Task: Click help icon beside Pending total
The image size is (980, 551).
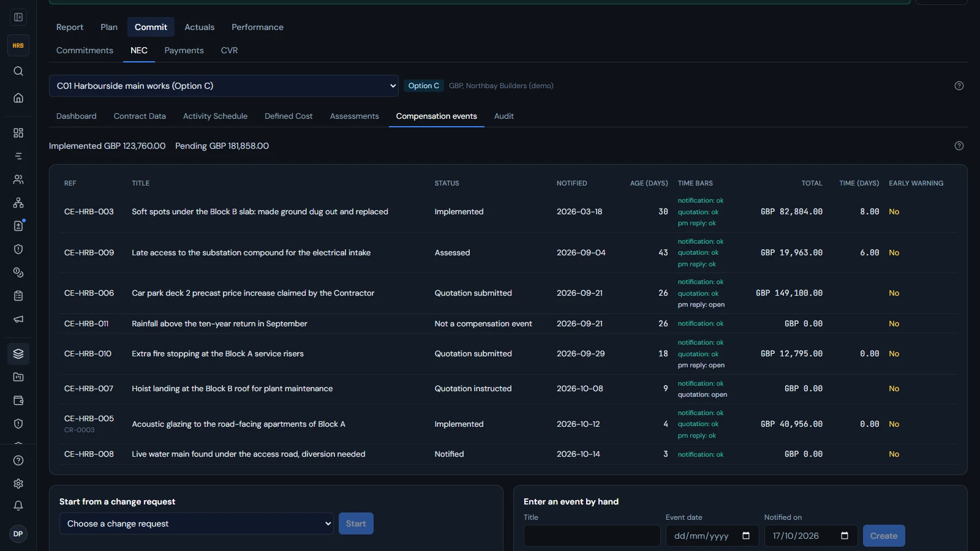Action: 959,146
